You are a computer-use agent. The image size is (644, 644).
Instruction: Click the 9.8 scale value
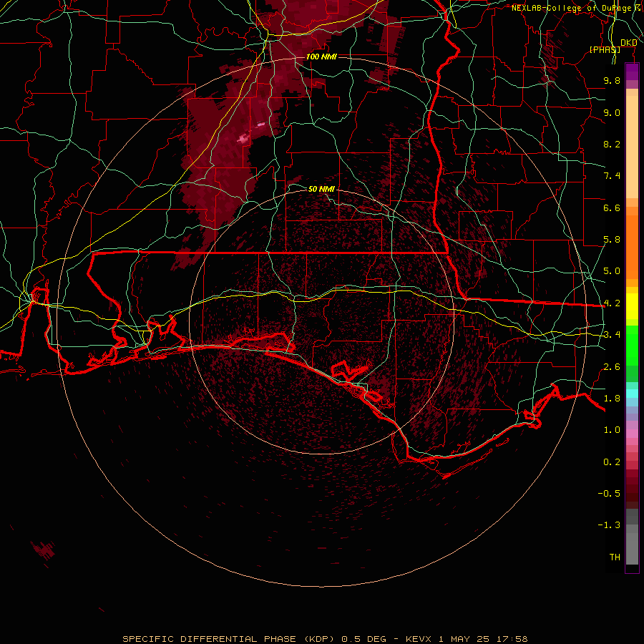(x=612, y=80)
